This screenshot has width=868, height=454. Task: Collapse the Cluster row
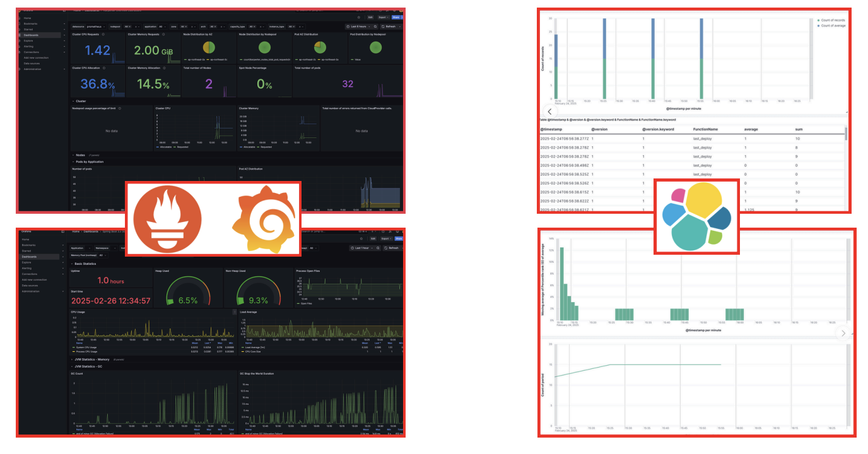pos(80,101)
